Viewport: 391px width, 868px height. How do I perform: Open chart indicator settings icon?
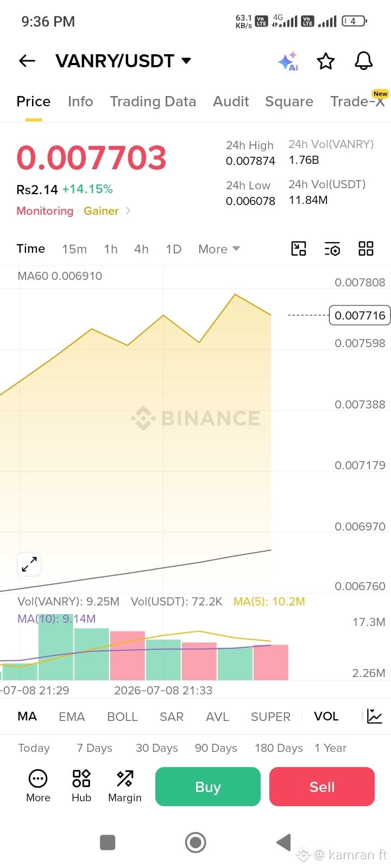point(332,248)
